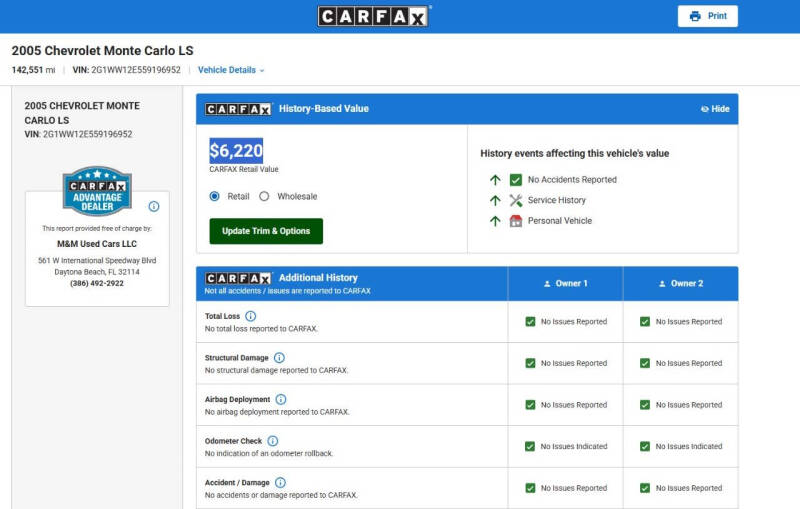The height and width of the screenshot is (509, 800).
Task: Click info icon next to Structural Damage
Action: pyautogui.click(x=279, y=358)
